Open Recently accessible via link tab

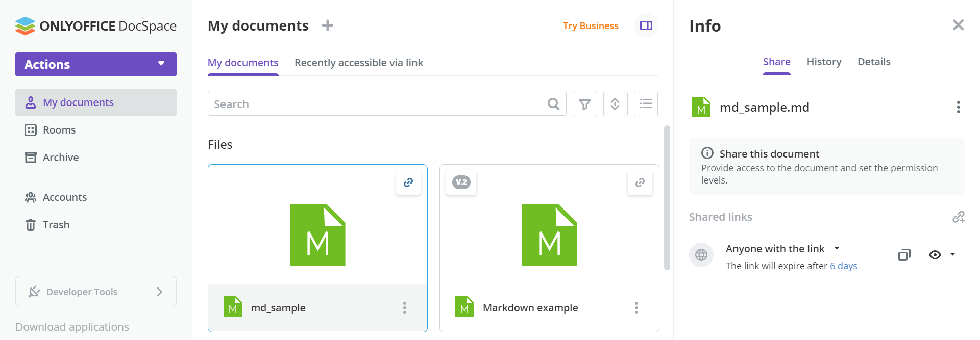point(359,63)
